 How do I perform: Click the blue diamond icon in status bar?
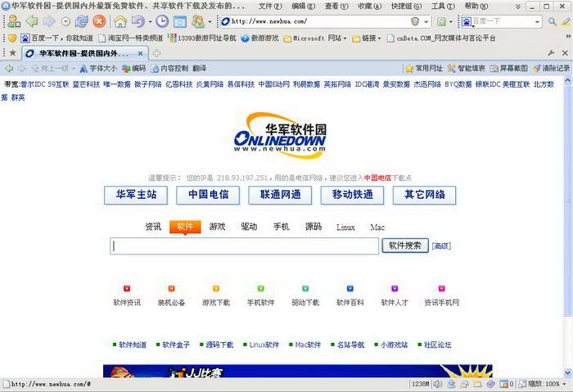[490, 384]
